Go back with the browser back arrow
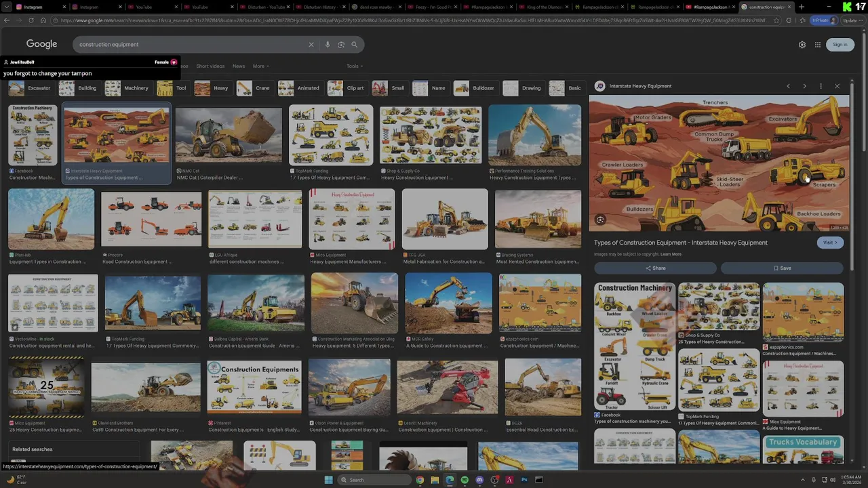This screenshot has height=488, width=868. pos(7,20)
